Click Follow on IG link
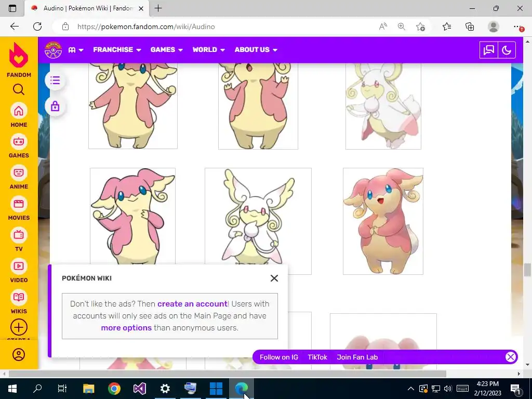Image resolution: width=532 pixels, height=399 pixels. 279,357
